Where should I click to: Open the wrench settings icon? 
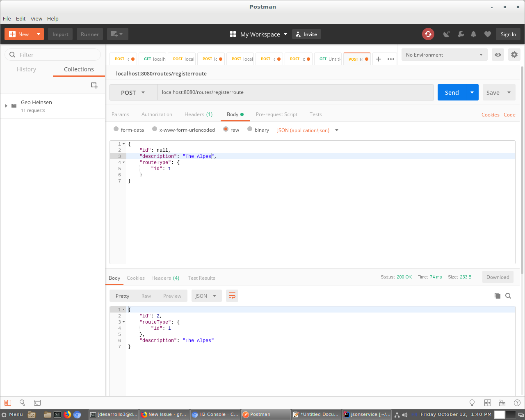461,34
